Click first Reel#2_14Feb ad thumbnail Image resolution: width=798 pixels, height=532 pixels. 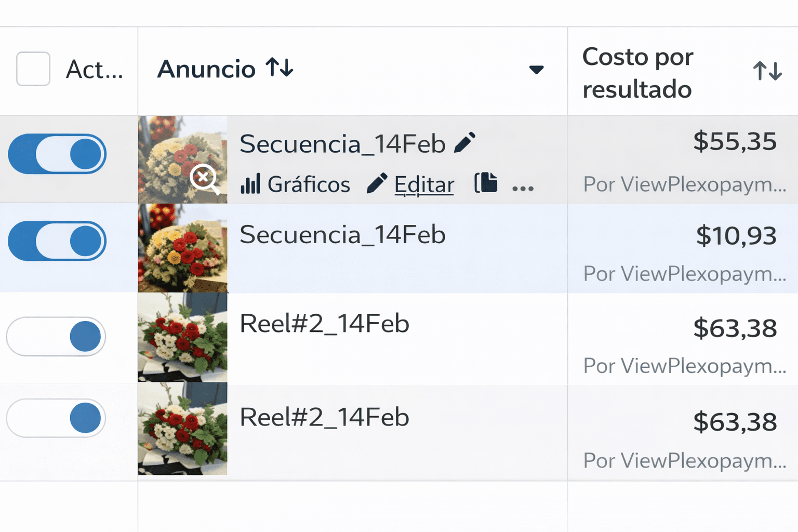(182, 338)
